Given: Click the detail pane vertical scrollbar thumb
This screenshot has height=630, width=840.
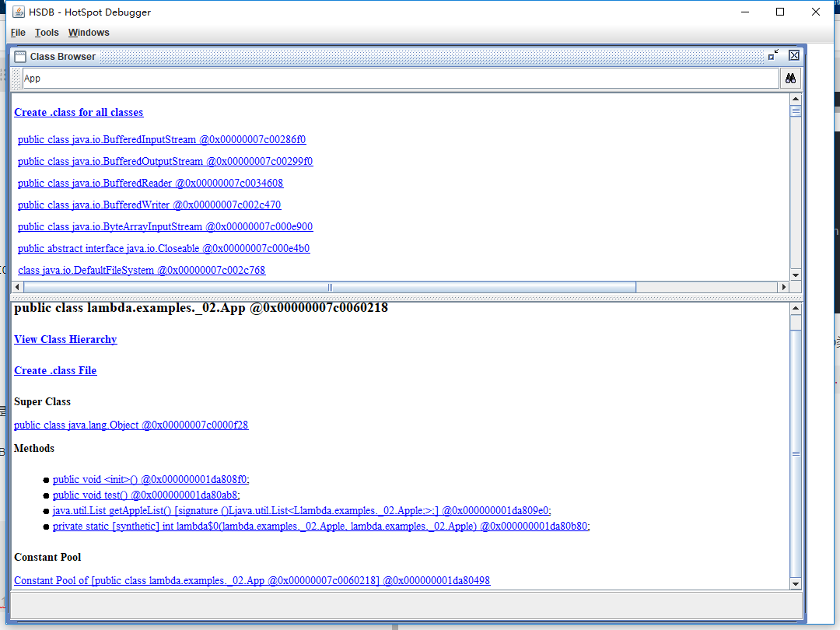Looking at the screenshot, I should 796,453.
